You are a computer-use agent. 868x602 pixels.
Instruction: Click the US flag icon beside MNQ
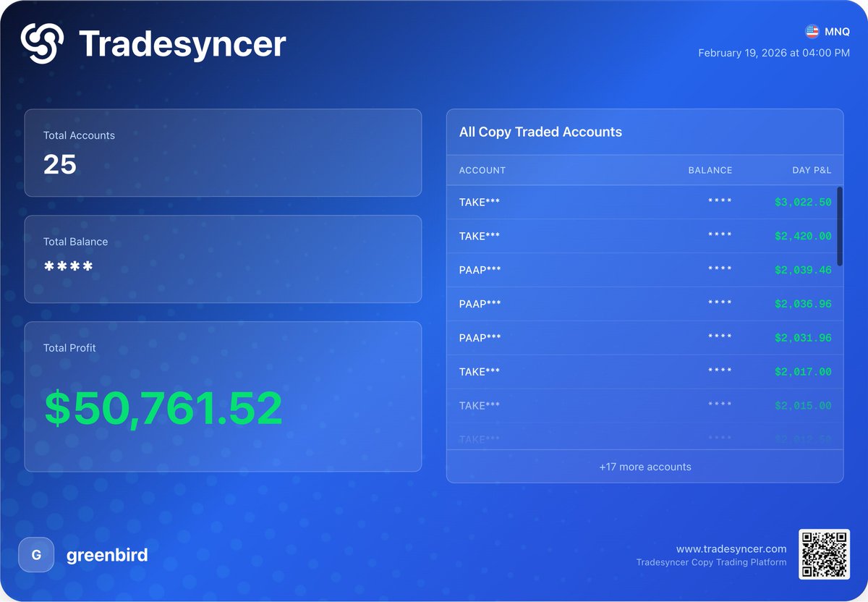[812, 31]
